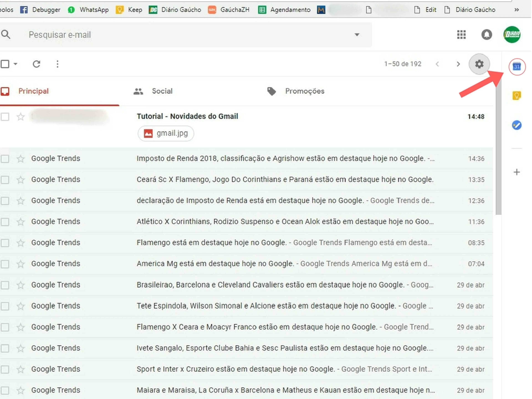Click the search magnifier icon

[x=6, y=34]
